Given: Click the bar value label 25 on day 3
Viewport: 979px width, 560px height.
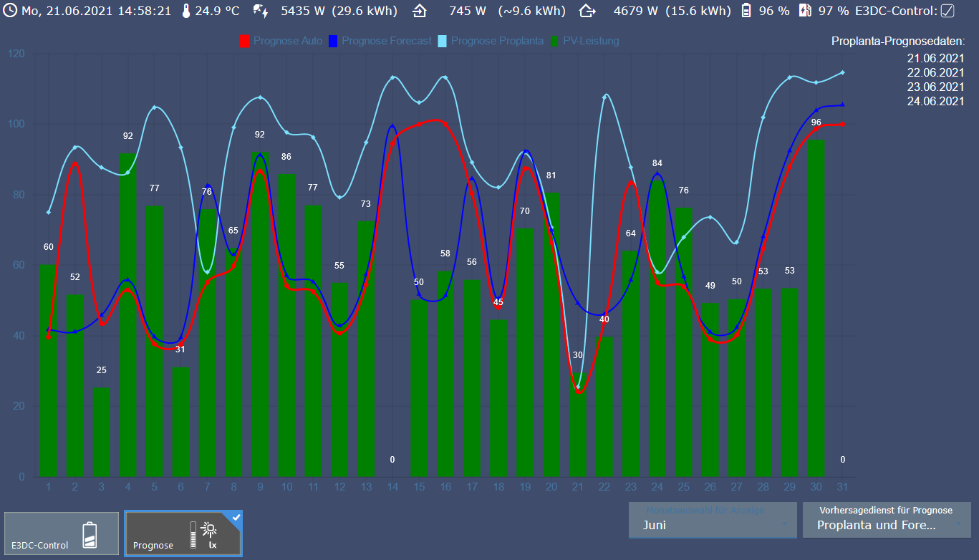Looking at the screenshot, I should [102, 370].
